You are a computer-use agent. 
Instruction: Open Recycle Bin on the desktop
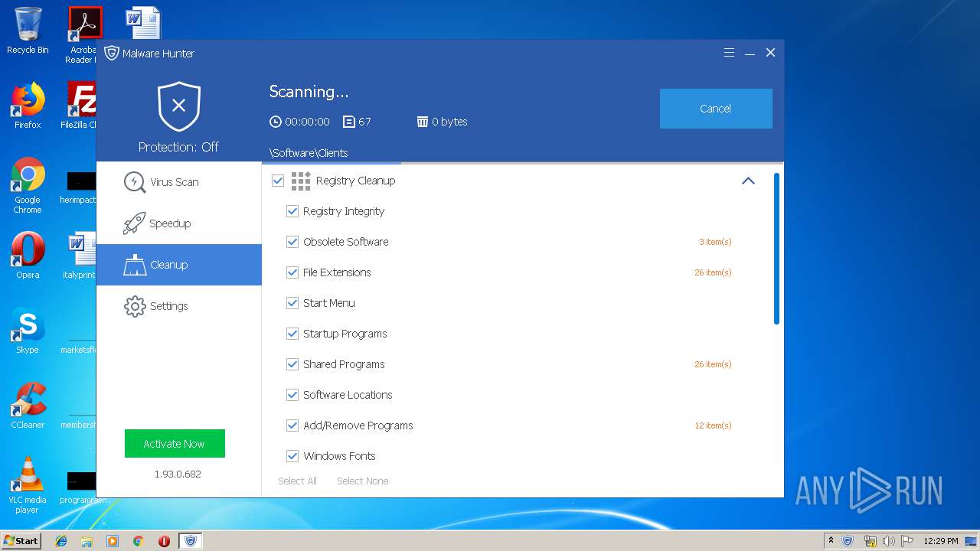tap(28, 31)
